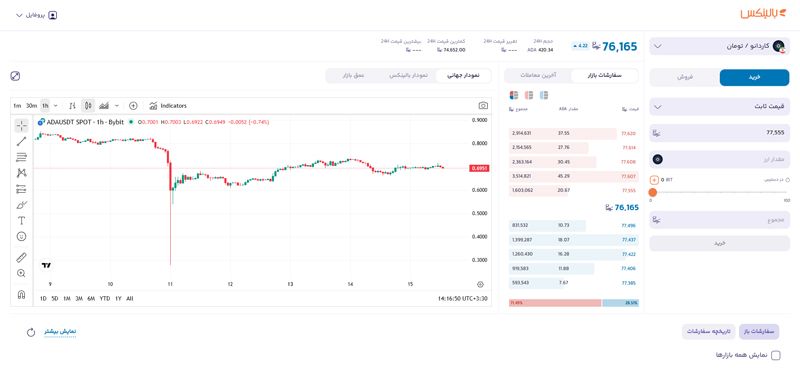Show both buy and sell orders view

pos(514,95)
